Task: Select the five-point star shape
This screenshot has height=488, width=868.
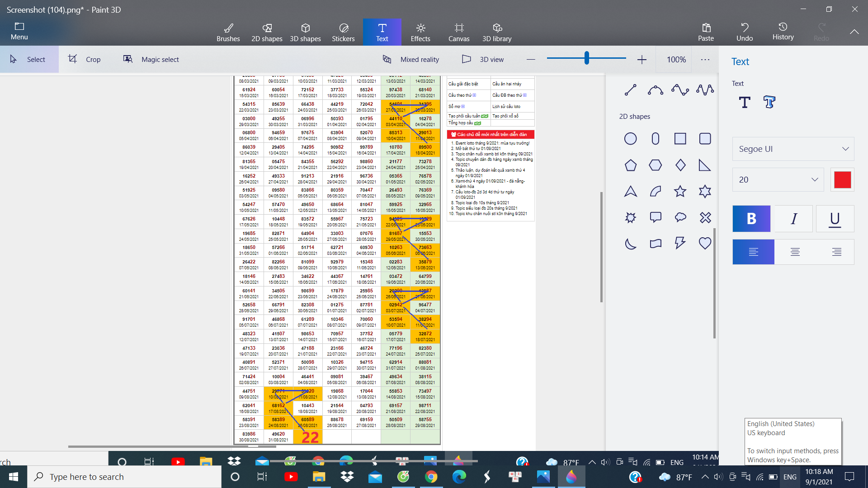Action: (x=680, y=192)
